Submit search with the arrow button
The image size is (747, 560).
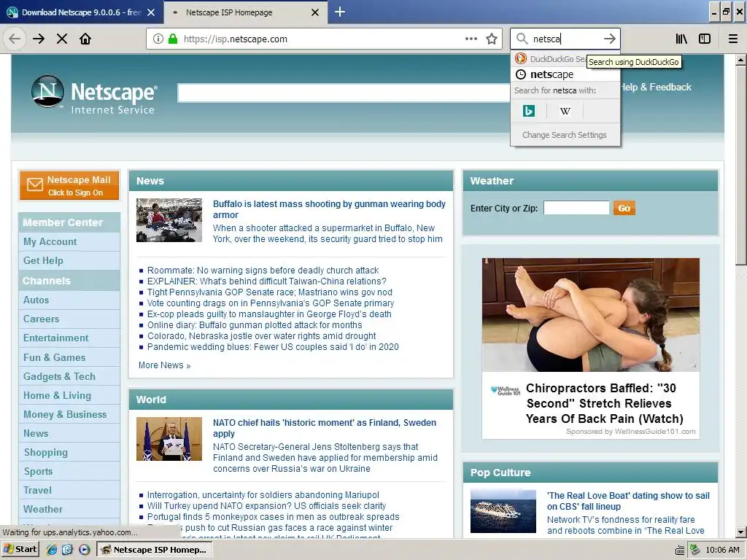click(x=609, y=39)
